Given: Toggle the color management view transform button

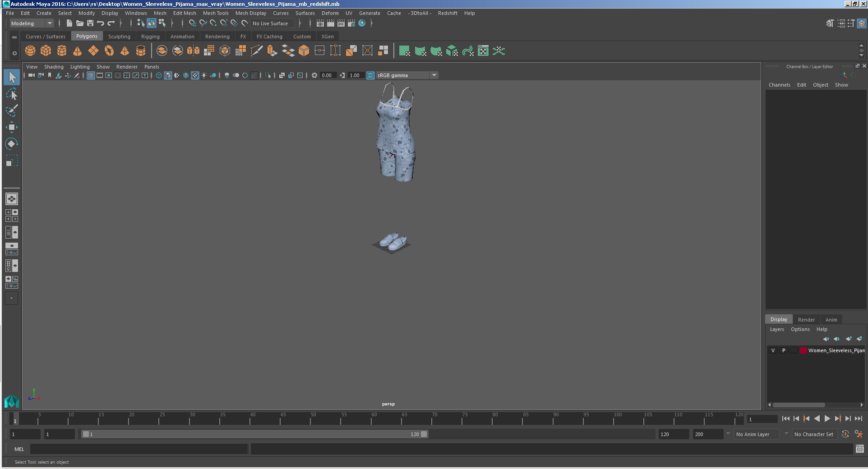Looking at the screenshot, I should [x=370, y=75].
